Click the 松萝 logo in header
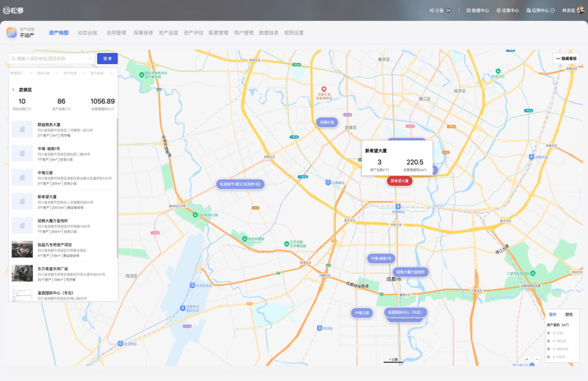 click(x=13, y=10)
